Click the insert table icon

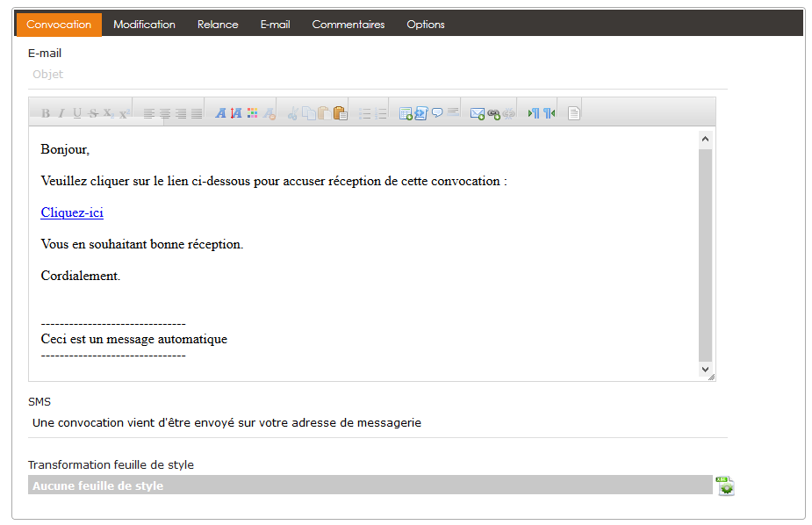tap(406, 113)
